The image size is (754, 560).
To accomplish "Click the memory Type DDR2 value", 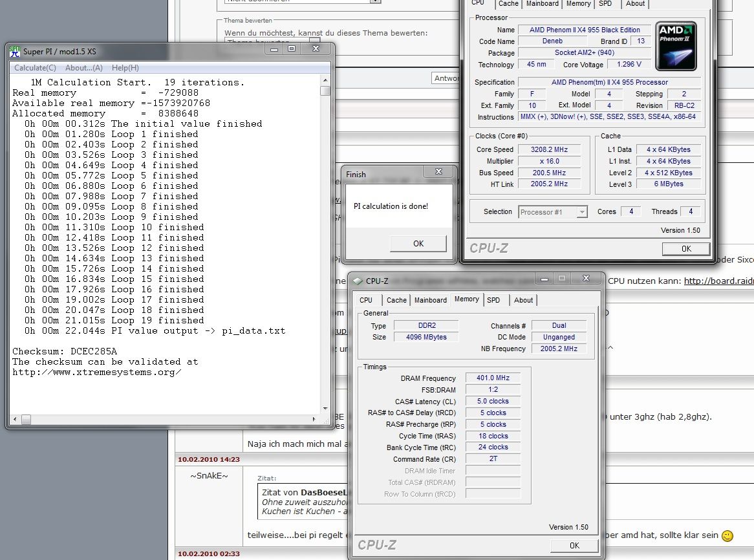I will [426, 325].
